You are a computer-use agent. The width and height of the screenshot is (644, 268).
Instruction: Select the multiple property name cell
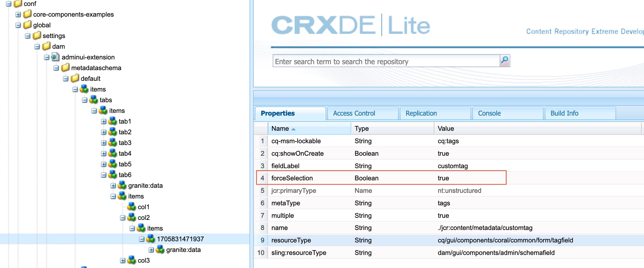click(282, 215)
